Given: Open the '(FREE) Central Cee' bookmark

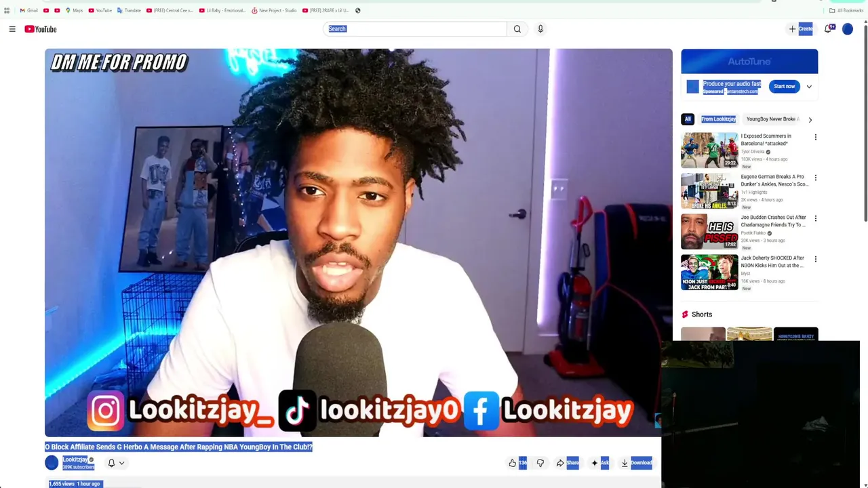Looking at the screenshot, I should (170, 10).
